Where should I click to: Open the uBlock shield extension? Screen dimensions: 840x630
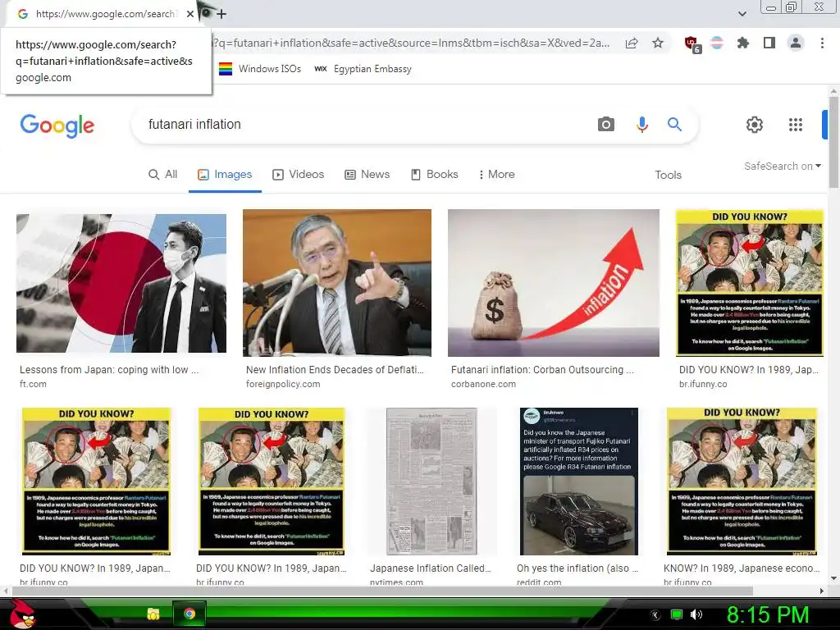point(692,44)
